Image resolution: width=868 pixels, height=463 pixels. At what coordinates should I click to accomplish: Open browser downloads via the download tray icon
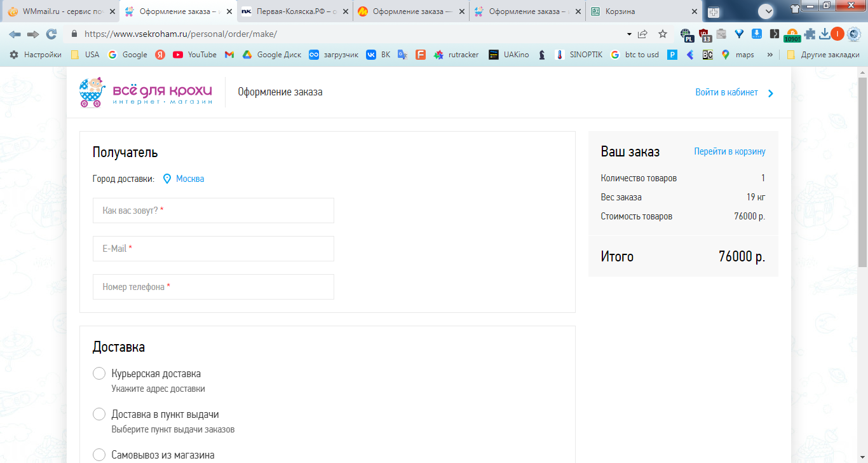pyautogui.click(x=824, y=34)
